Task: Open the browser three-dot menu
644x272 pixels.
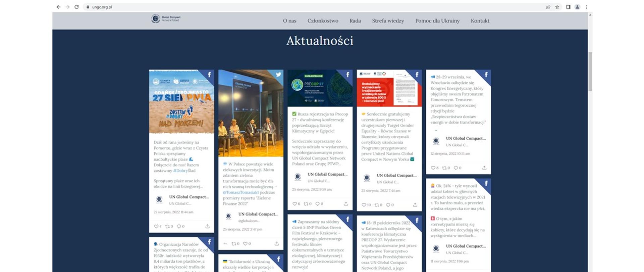Action: point(586,7)
